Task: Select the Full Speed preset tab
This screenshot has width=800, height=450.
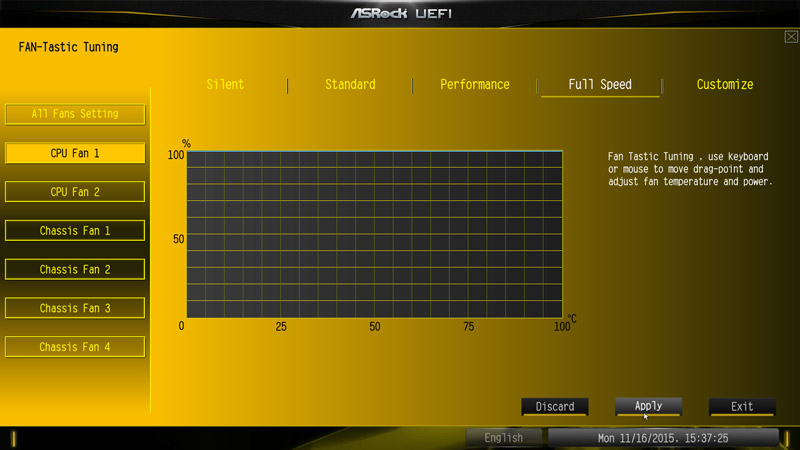Action: click(600, 85)
